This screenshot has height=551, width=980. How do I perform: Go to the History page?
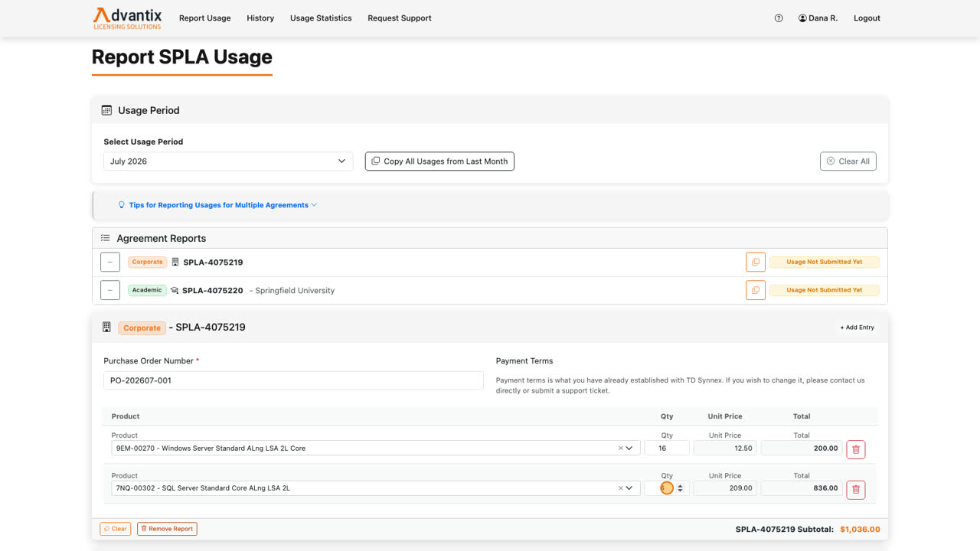(x=260, y=18)
